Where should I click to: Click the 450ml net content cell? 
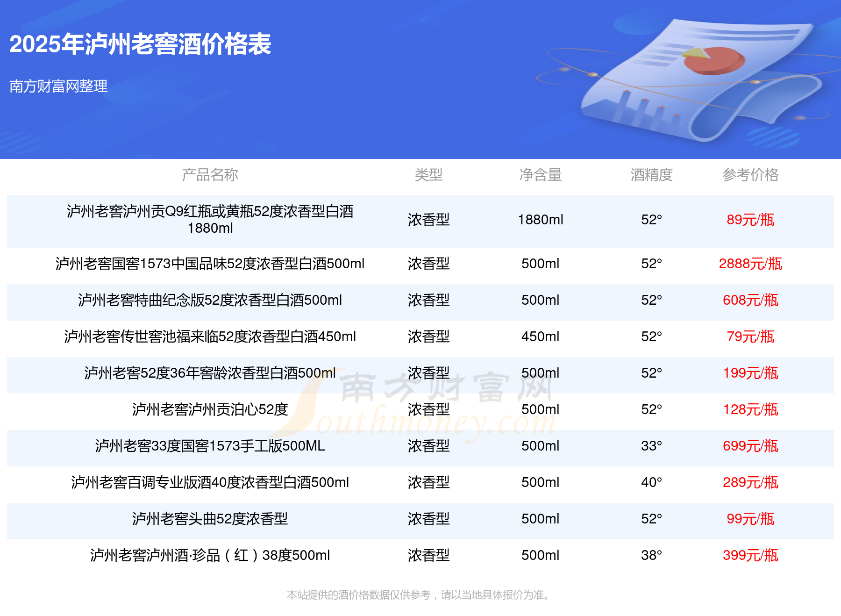pos(540,337)
